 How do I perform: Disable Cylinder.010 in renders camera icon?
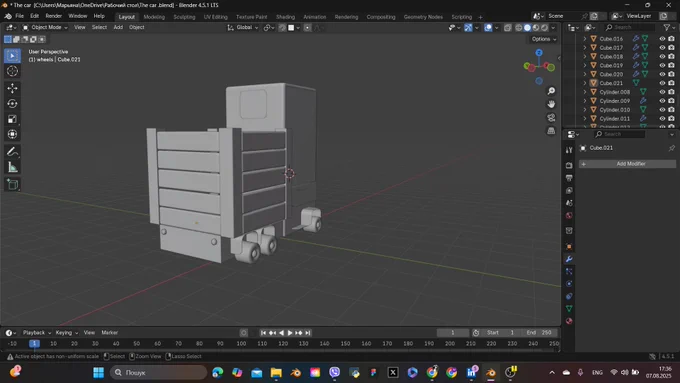coord(671,110)
